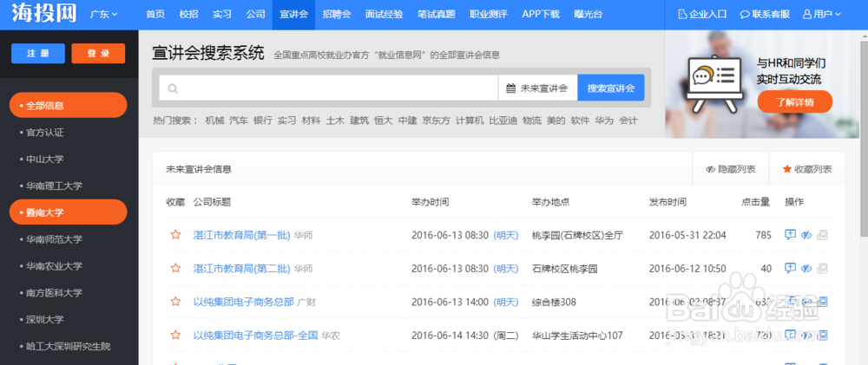The image size is (868, 365).
Task: Select 全部信息 in the sidebar
Action: [68, 105]
